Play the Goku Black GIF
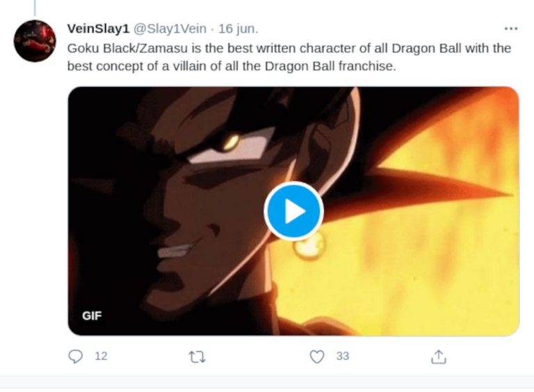 tap(293, 211)
